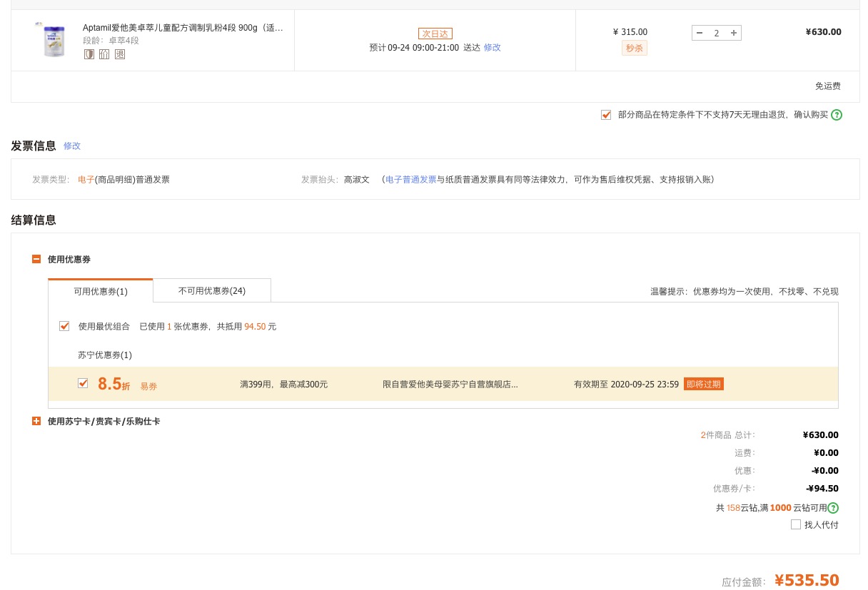Increase product quantity with plus button
This screenshot has height=590, width=868.
click(x=734, y=33)
